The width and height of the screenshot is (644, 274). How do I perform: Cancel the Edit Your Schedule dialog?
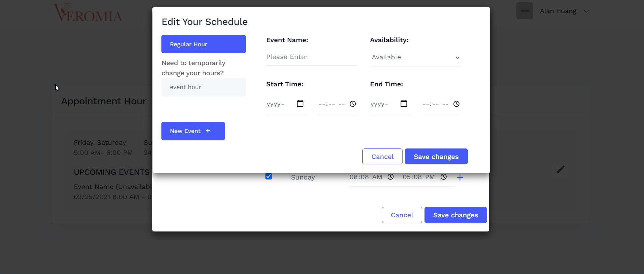(383, 157)
